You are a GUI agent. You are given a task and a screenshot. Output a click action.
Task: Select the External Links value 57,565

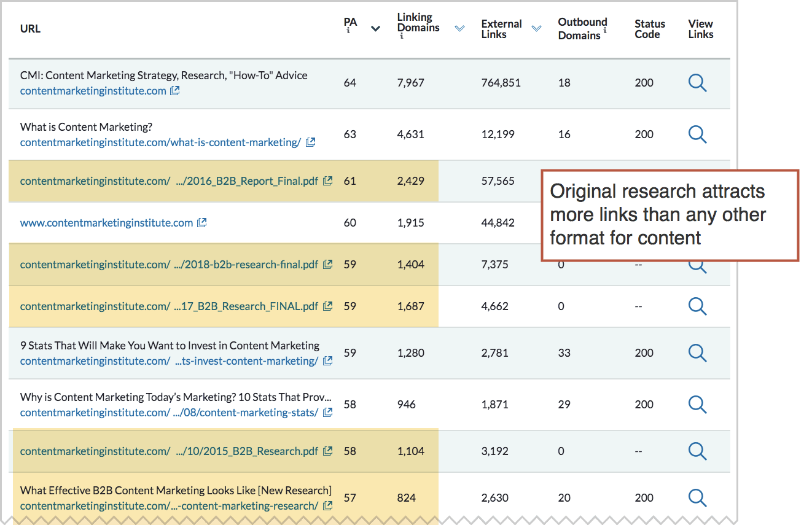[x=498, y=181]
